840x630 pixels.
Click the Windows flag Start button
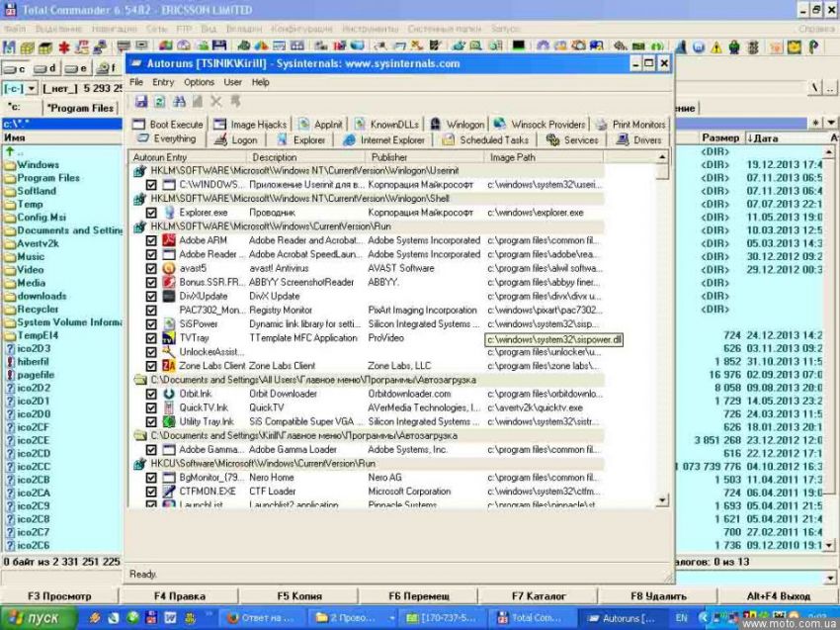tap(39, 618)
